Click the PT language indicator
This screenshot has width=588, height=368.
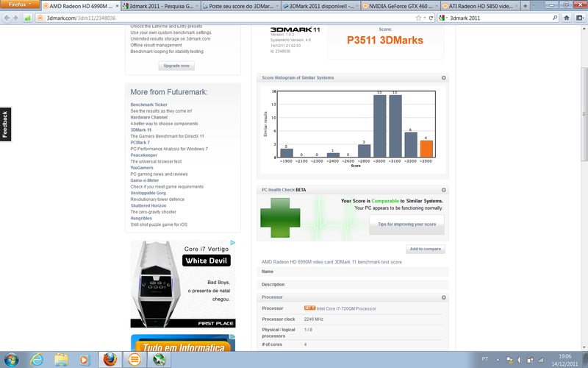pos(485,359)
